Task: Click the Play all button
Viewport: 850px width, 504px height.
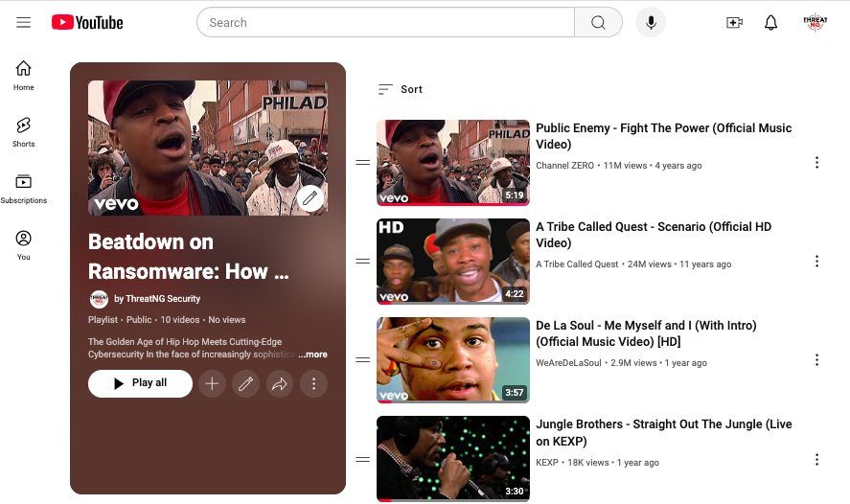Action: point(141,383)
